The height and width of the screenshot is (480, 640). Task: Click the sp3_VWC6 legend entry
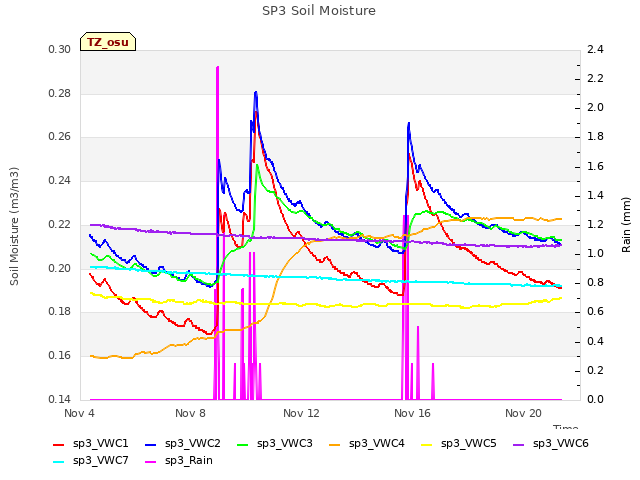coord(551,444)
